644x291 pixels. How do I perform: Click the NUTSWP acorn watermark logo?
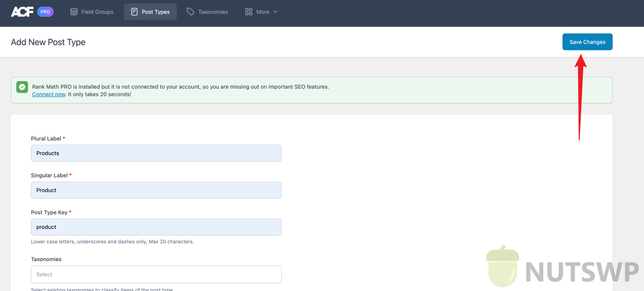coord(502,266)
